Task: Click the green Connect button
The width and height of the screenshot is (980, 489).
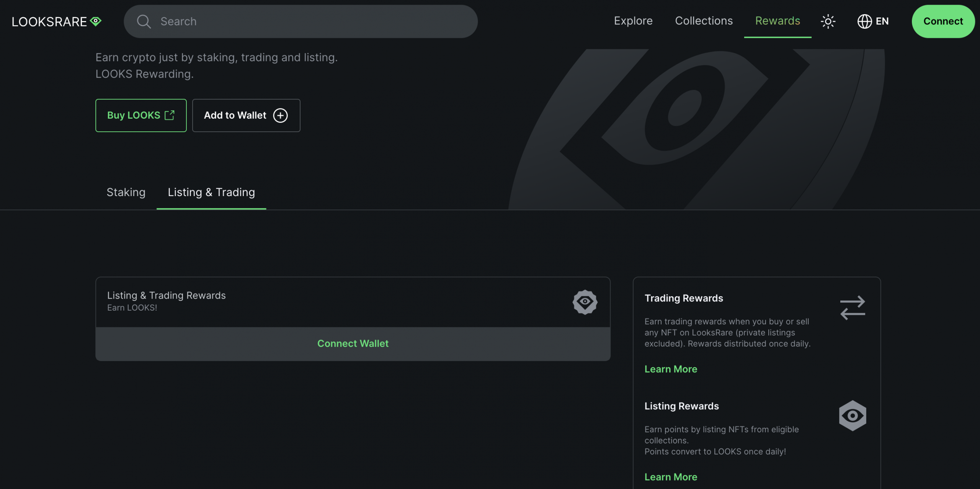Action: point(943,21)
